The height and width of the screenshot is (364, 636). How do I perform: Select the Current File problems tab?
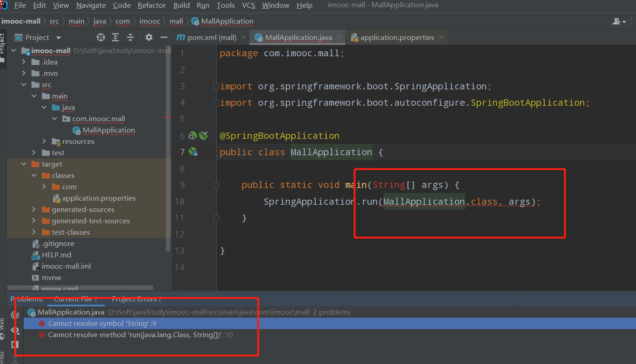point(76,299)
